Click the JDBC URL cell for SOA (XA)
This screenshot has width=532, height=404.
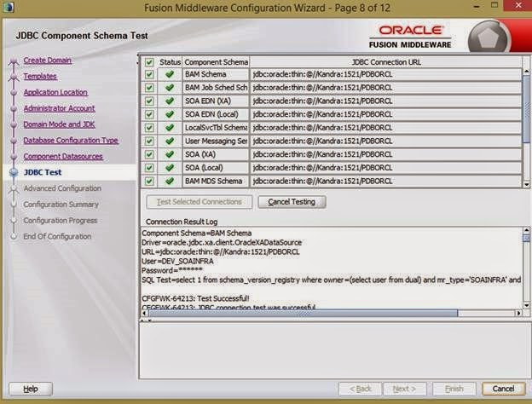pos(385,154)
